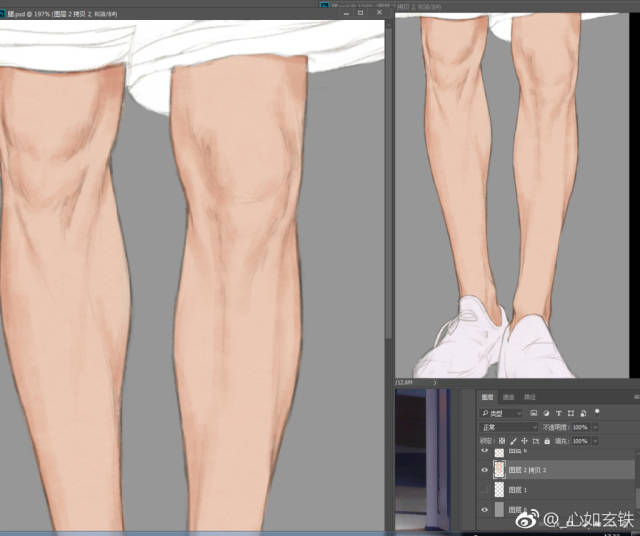Viewport: 640px width, 536px height.
Task: Click the lock position move icon
Action: [524, 440]
